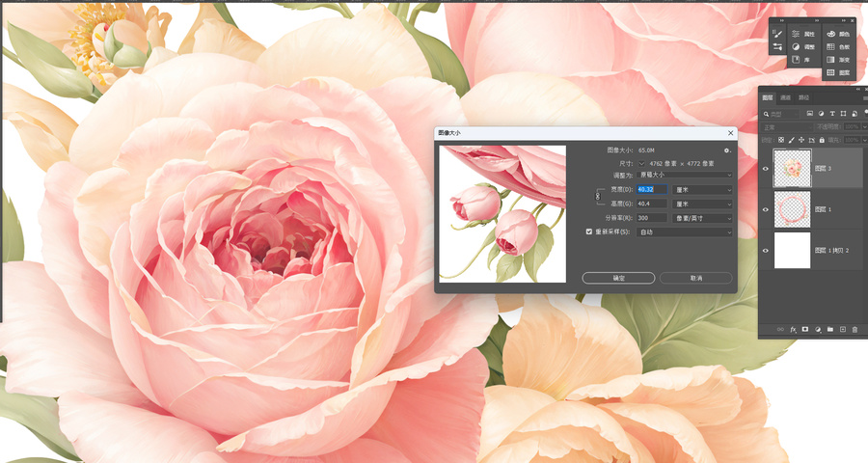868x463 pixels.
Task: Open the blend mode dropdown (正常)
Action: coord(787,127)
